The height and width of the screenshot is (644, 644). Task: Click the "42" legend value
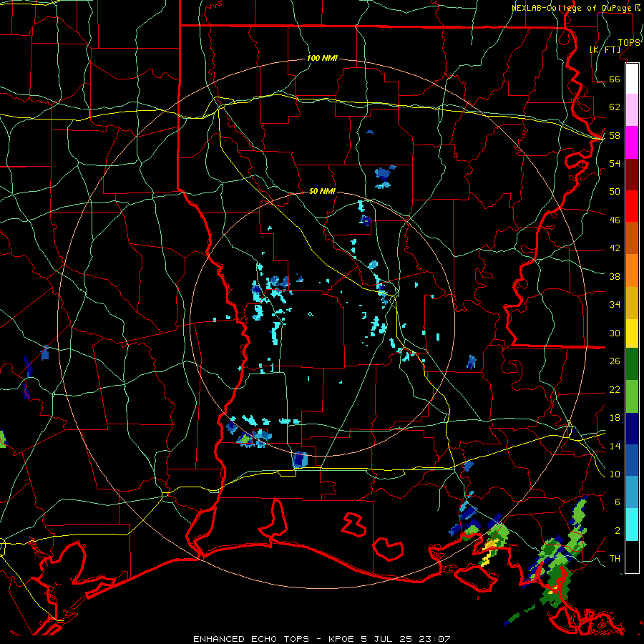coord(615,248)
